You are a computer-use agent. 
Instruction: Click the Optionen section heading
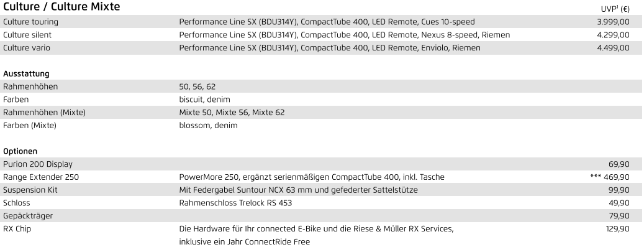coord(20,151)
